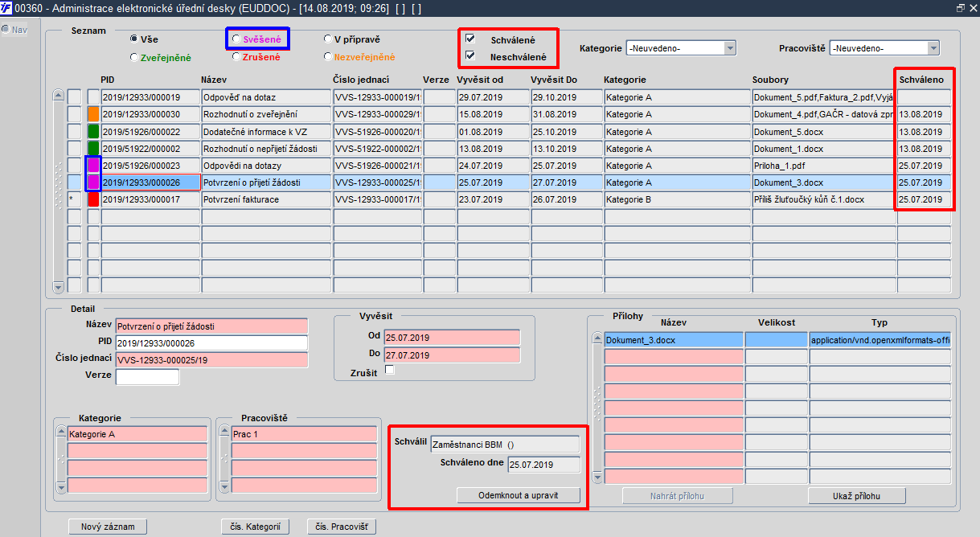The height and width of the screenshot is (537, 980).
Task: Click scroll-down arrow of detail Pracoviště list
Action: click(x=224, y=487)
